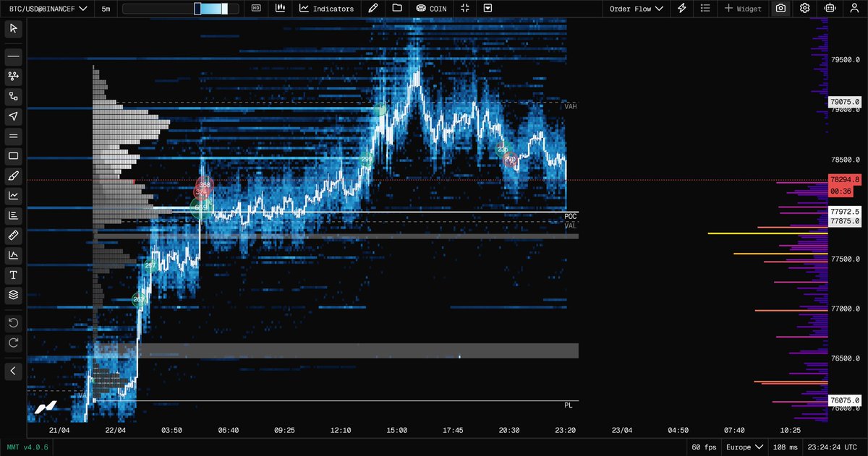Viewport: 868px width, 456px height.
Task: Click the 15:00 label on time axis
Action: (397, 430)
